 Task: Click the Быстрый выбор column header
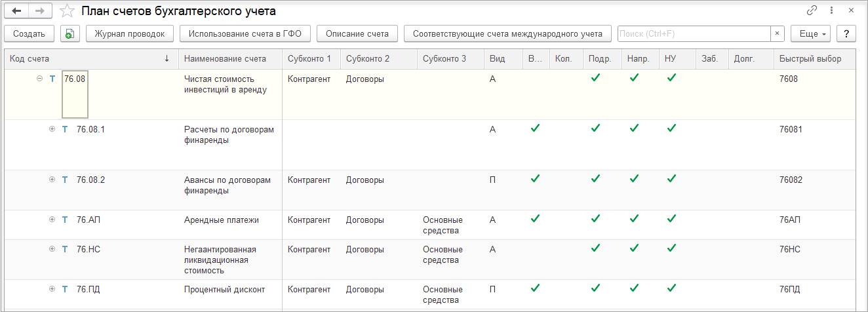click(810, 58)
